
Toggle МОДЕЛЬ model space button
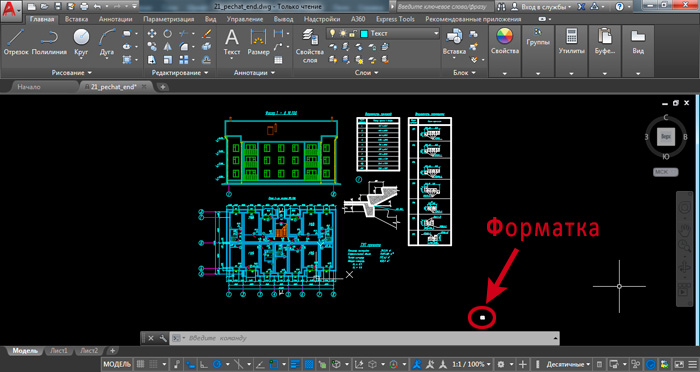click(117, 364)
